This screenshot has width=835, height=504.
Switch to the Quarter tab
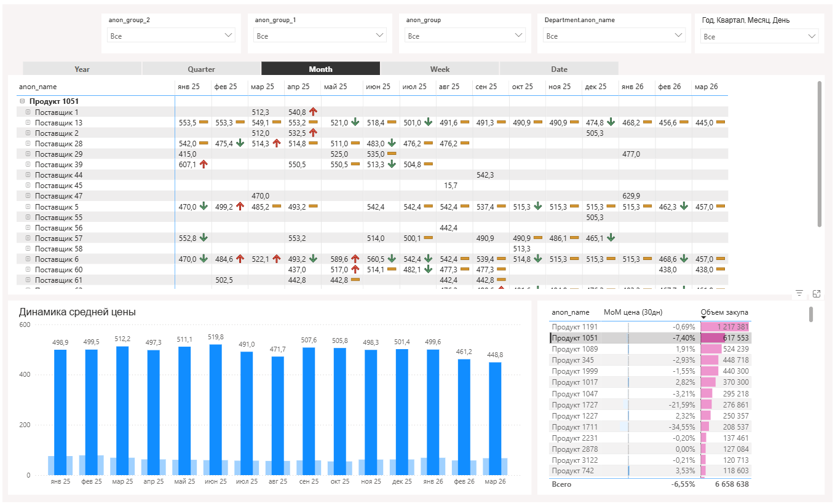tap(201, 69)
